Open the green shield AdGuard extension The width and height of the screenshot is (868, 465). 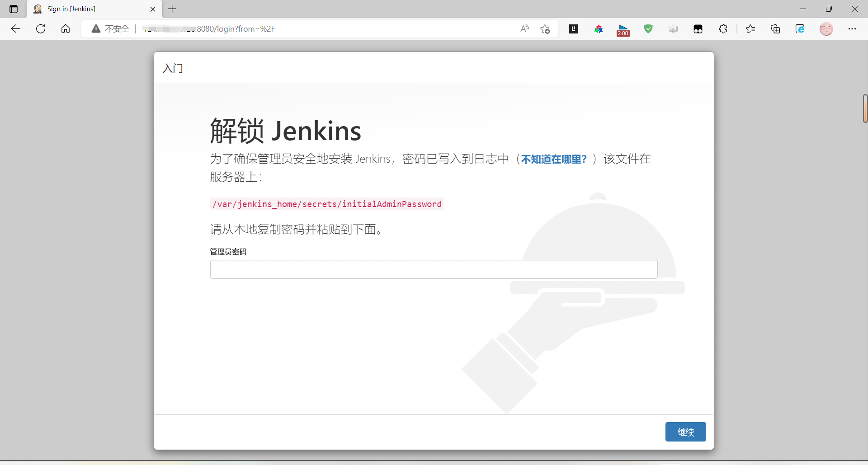click(x=648, y=29)
